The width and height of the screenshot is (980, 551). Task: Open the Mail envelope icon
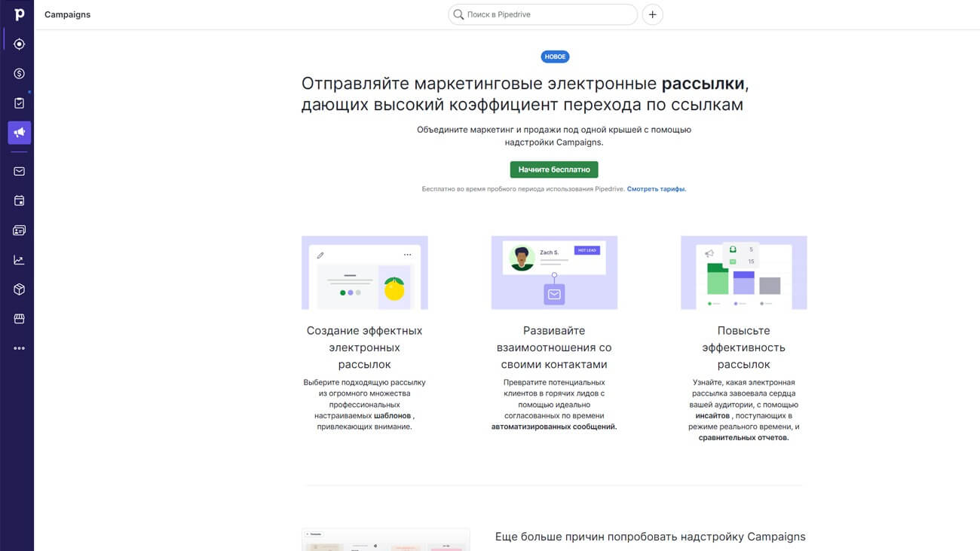click(x=19, y=171)
